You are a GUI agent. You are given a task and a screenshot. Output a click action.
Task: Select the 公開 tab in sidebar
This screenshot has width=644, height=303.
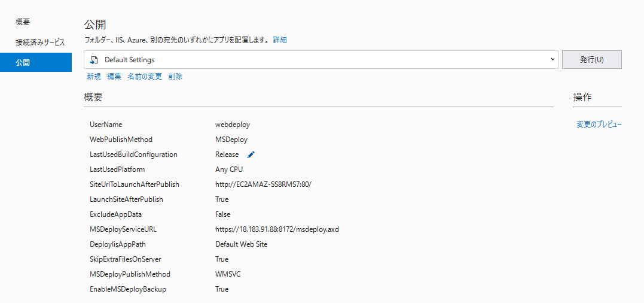click(36, 62)
